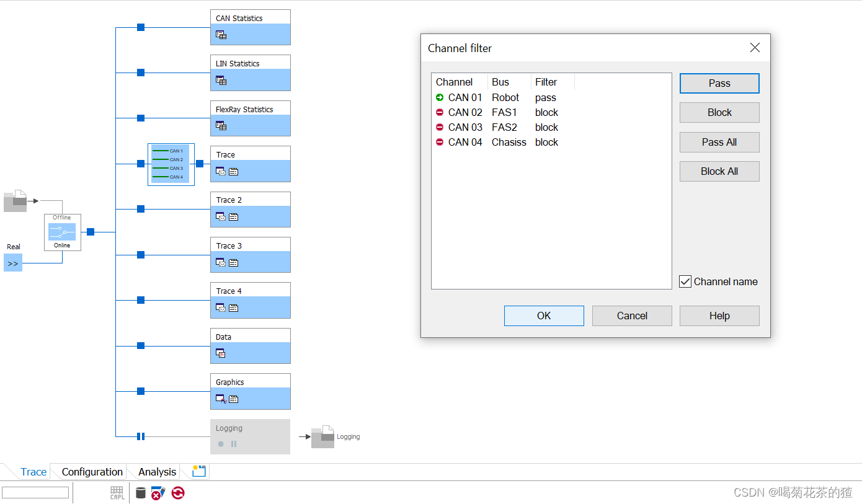Click the green pass icon for CAN 01
Image resolution: width=862 pixels, height=504 pixels.
pyautogui.click(x=440, y=97)
